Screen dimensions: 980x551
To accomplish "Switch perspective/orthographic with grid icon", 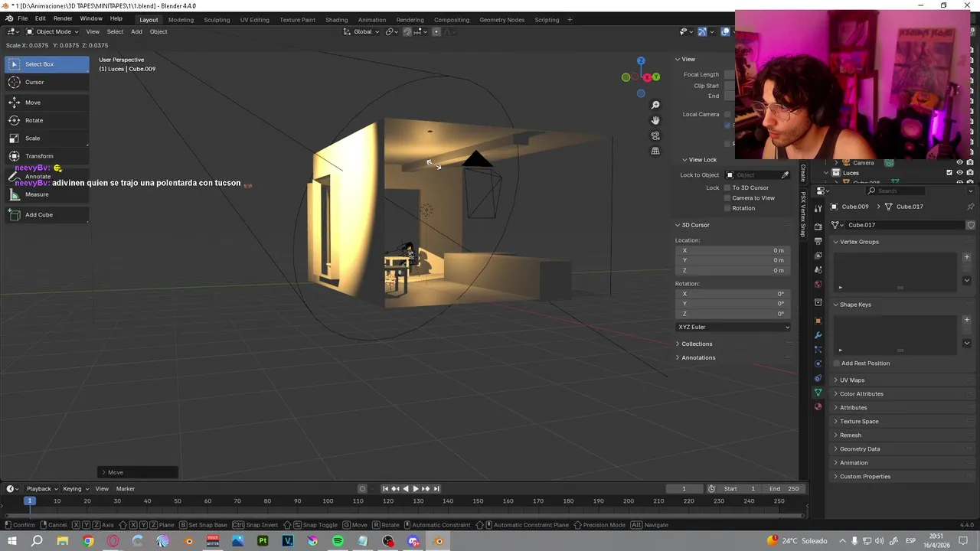I will pos(655,151).
